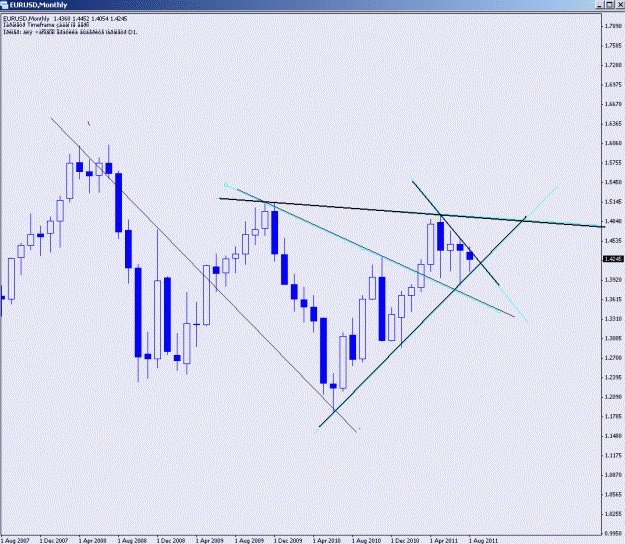Click the EURUSD,Monthly OHLC header line in chart
The height and width of the screenshot is (544, 625).
(x=65, y=19)
